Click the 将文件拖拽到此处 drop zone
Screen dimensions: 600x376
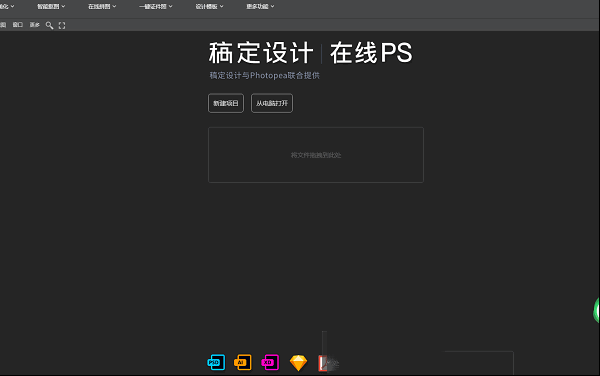(316, 155)
